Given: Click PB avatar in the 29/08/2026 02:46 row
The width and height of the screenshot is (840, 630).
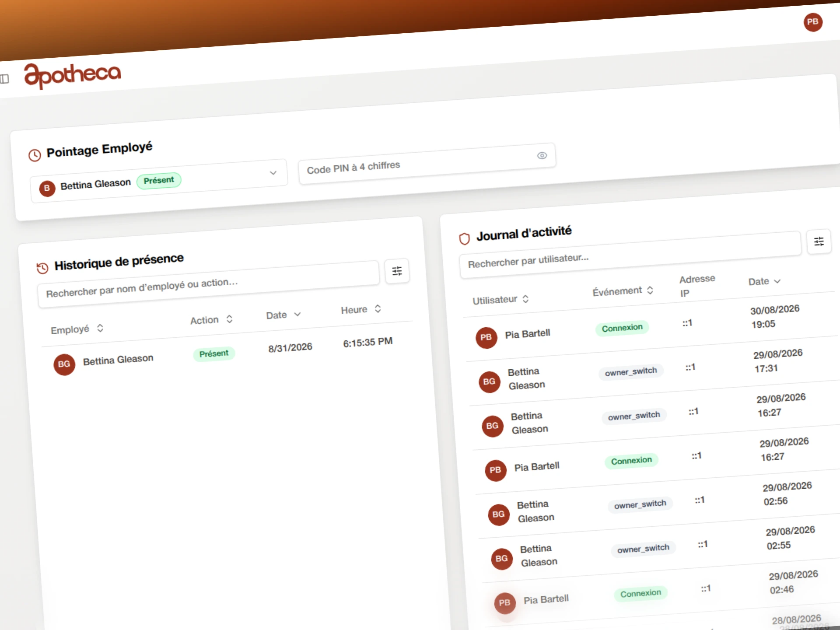Looking at the screenshot, I should [x=505, y=603].
